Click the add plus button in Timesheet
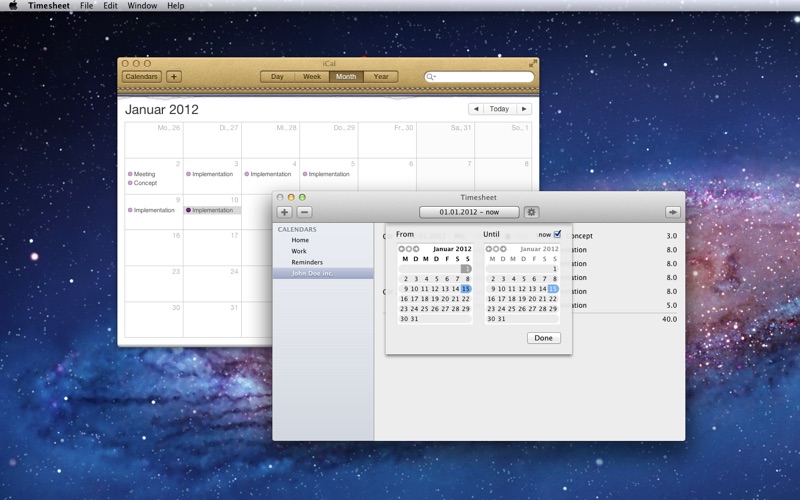The image size is (800, 500). pyautogui.click(x=284, y=212)
